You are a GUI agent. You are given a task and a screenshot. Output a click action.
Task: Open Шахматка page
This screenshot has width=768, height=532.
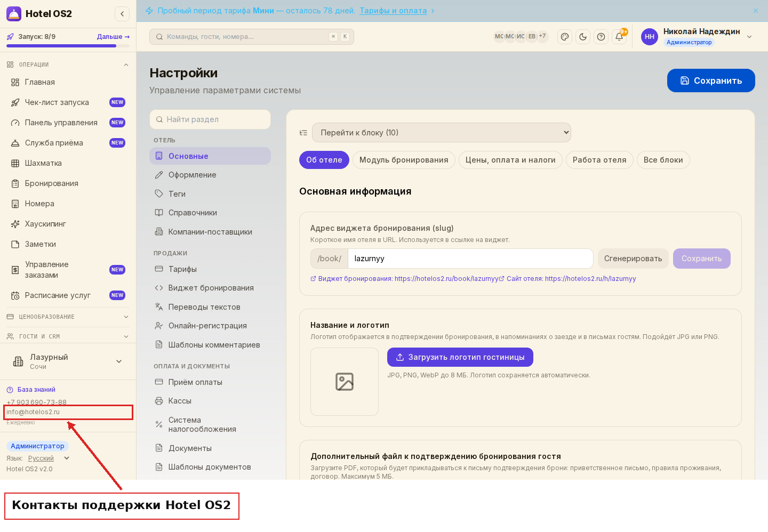[x=68, y=163]
